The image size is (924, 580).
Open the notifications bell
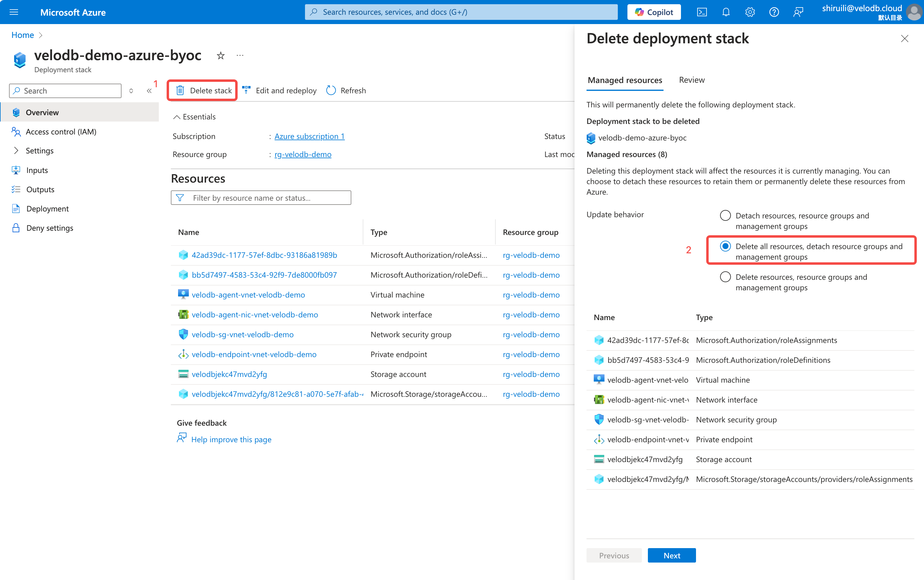[726, 12]
